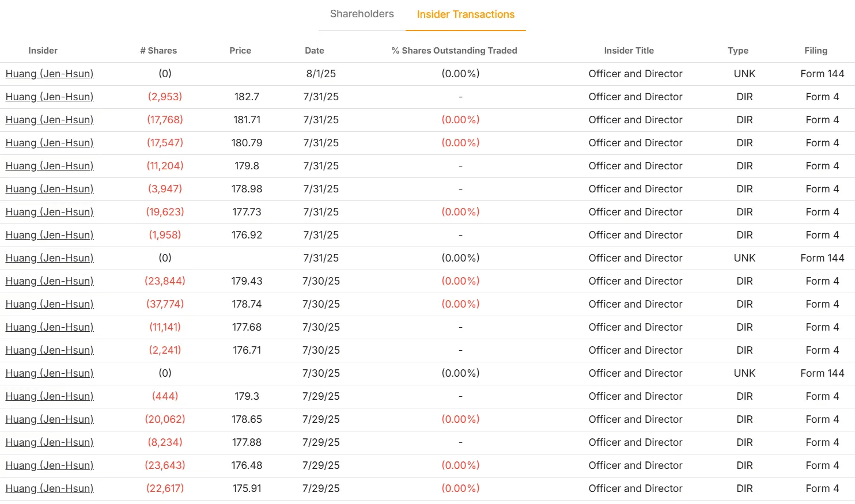This screenshot has height=504, width=855.
Task: Open Huang link in the (444) shares row
Action: click(50, 396)
